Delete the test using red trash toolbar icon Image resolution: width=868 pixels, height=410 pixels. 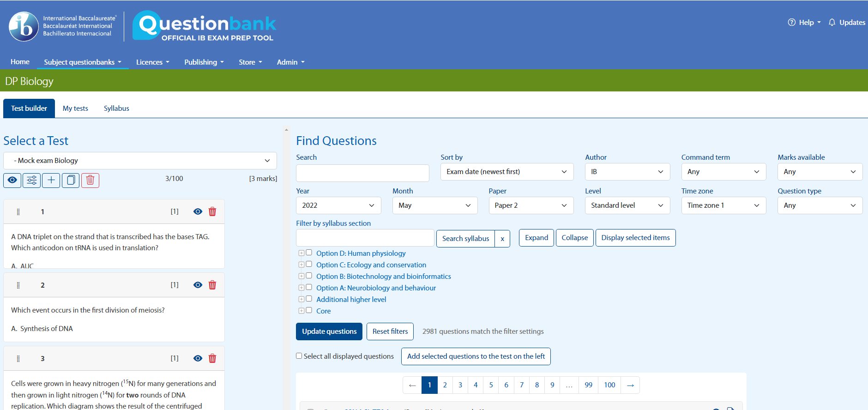tap(90, 180)
